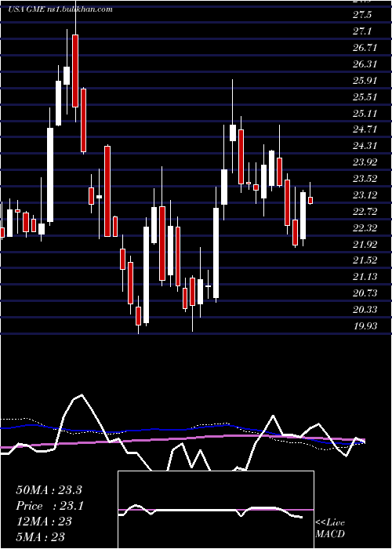Select the 21.13 price axis value

365,277
